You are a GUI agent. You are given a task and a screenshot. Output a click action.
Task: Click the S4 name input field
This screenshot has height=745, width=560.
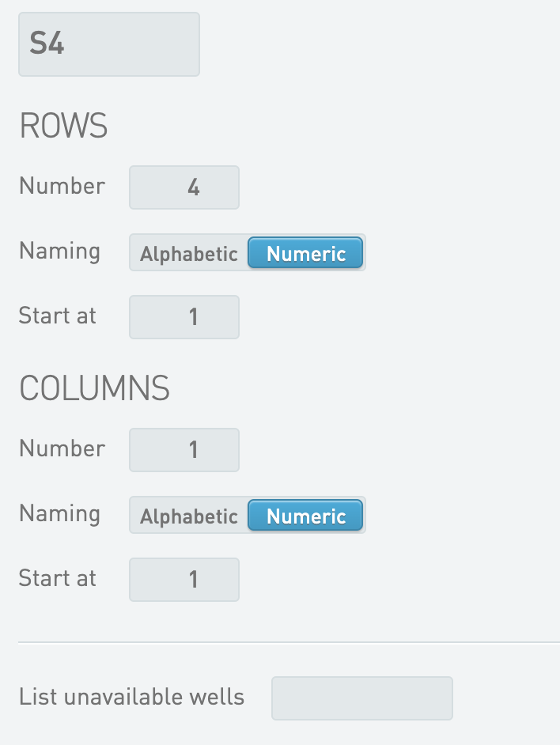tap(109, 44)
